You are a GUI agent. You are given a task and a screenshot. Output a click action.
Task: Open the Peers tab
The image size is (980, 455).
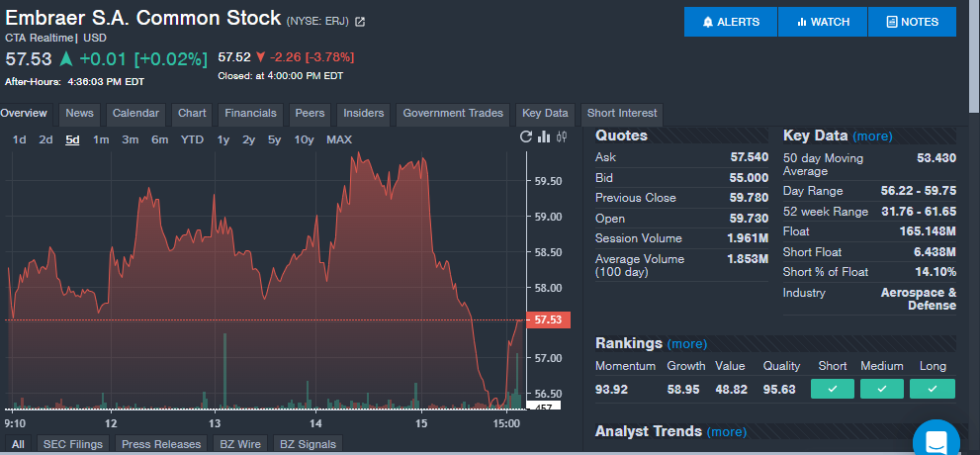(310, 114)
